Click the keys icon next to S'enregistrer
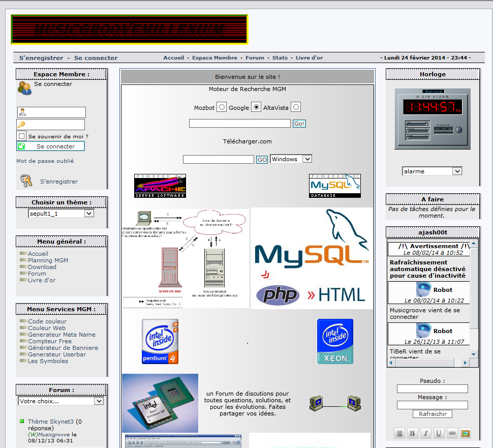Viewport: 493px width, 448px height. point(26,181)
